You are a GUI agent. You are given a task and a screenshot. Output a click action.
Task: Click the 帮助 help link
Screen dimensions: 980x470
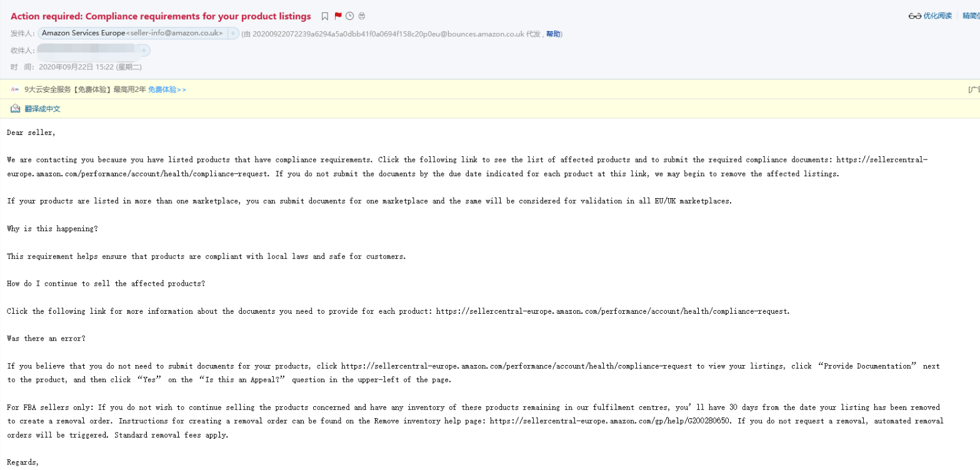point(553,34)
